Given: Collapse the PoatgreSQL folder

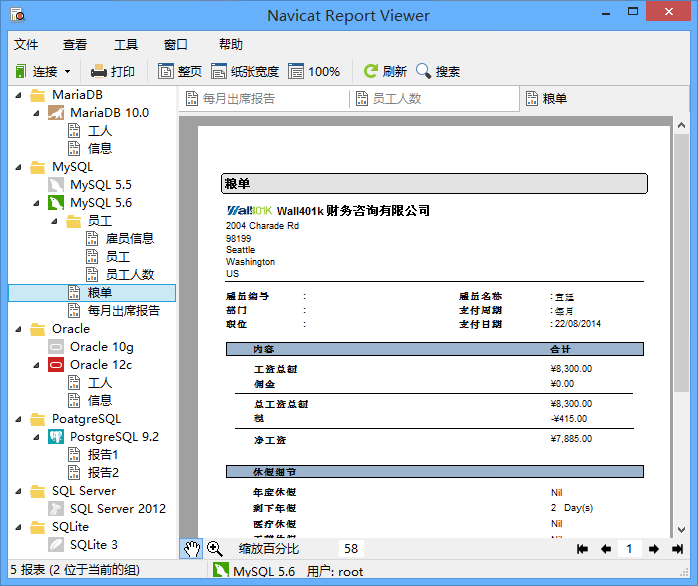Looking at the screenshot, I should (x=18, y=419).
